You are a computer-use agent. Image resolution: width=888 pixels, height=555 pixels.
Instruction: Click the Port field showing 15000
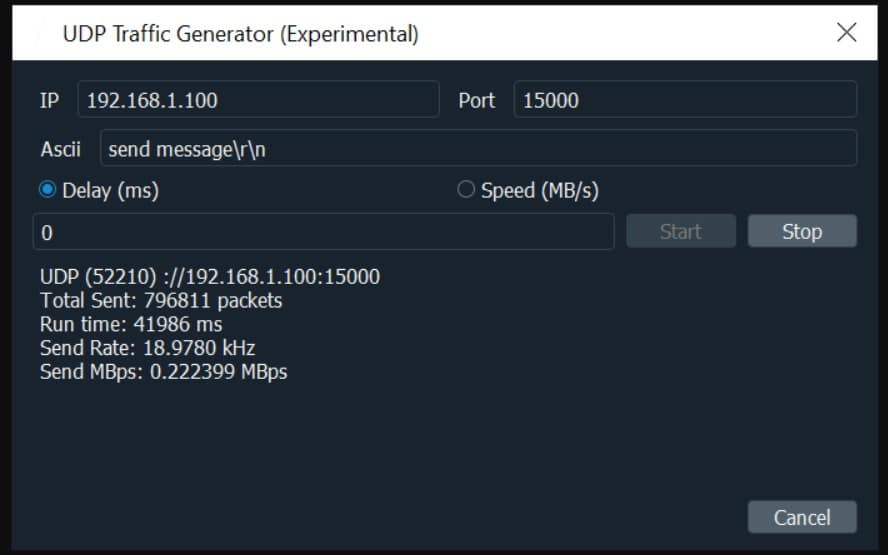pyautogui.click(x=685, y=100)
